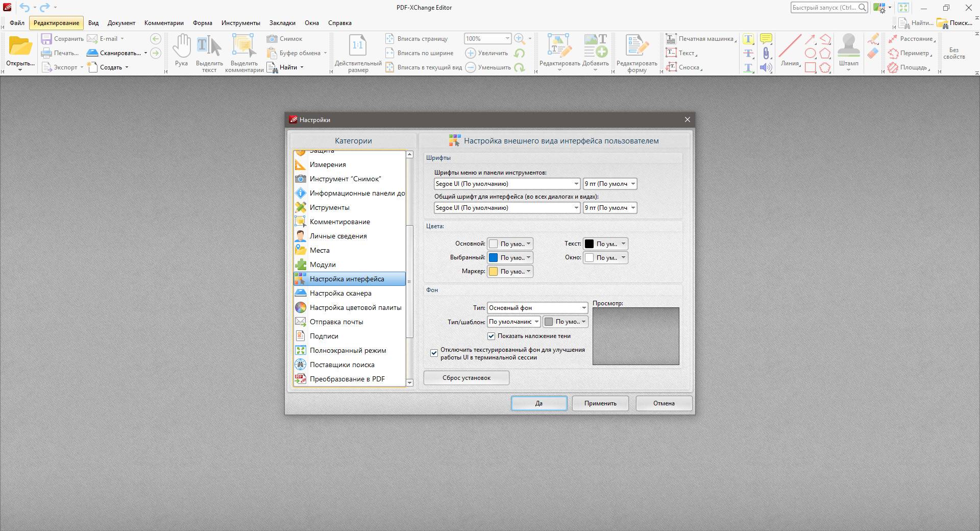This screenshot has width=980, height=531.
Task: Click the 'Выбранный' blue color swatch
Action: pyautogui.click(x=494, y=258)
